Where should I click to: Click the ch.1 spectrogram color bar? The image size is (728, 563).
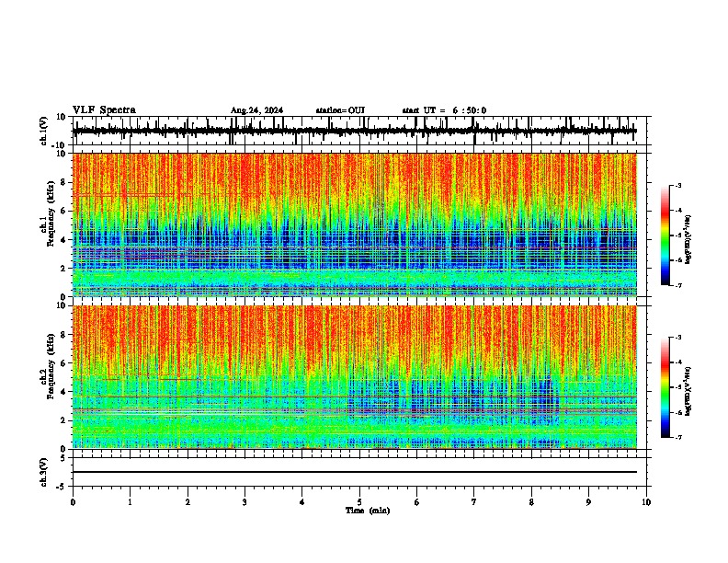[x=665, y=236]
